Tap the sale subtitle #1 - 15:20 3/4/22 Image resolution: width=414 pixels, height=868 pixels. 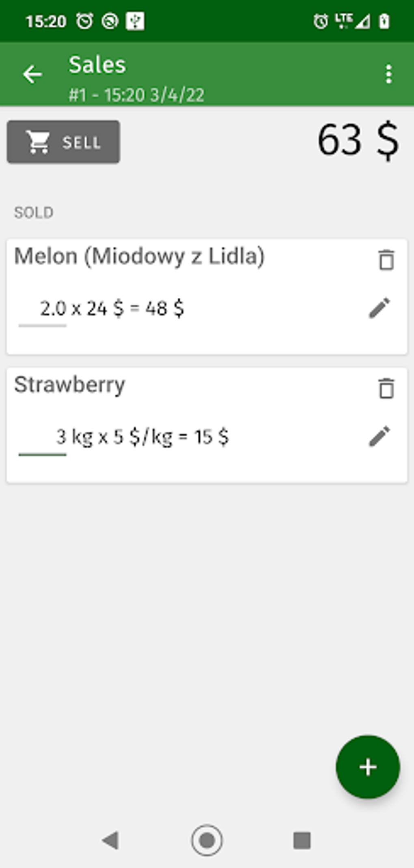tap(136, 95)
